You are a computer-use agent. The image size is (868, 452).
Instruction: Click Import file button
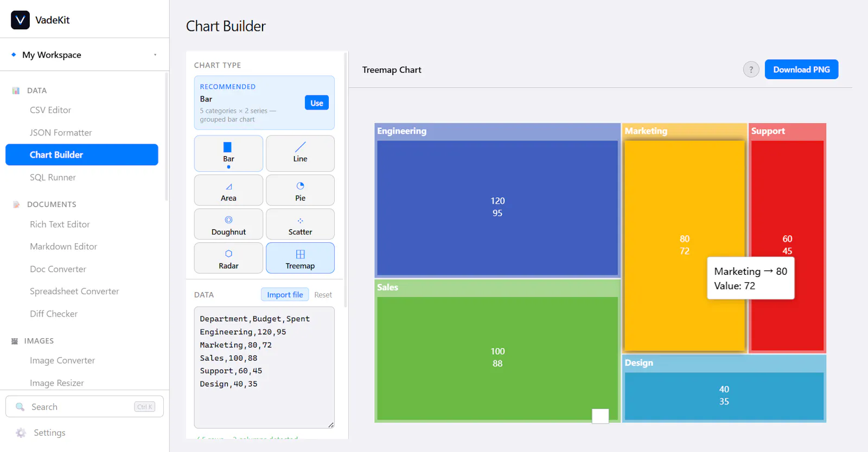[285, 295]
